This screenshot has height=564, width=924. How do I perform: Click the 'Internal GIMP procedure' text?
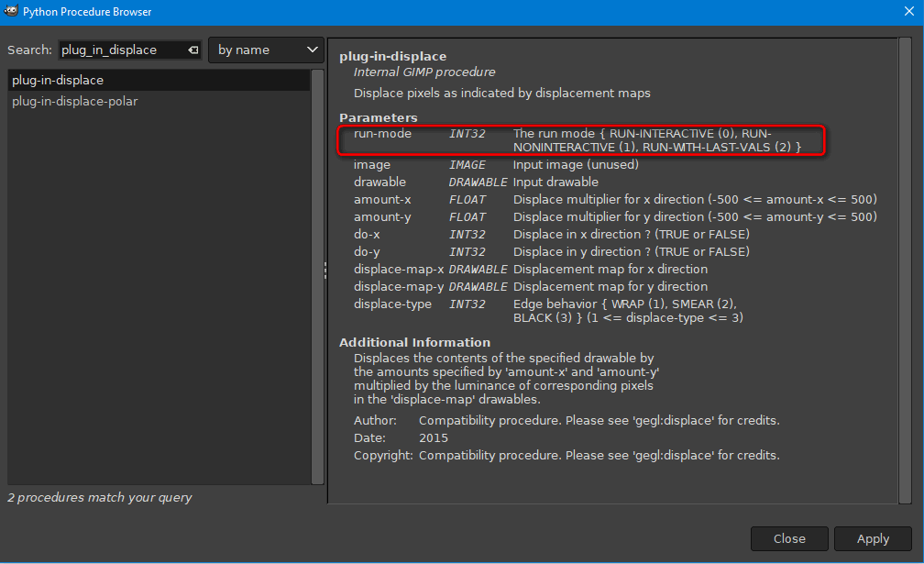(424, 72)
